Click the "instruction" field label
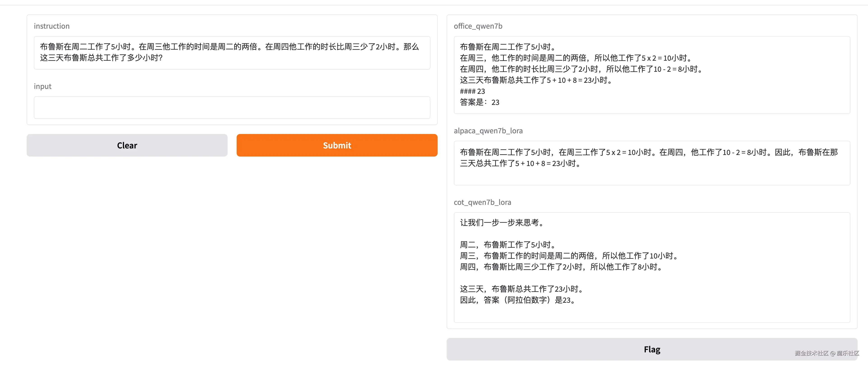The height and width of the screenshot is (365, 868). [x=51, y=26]
